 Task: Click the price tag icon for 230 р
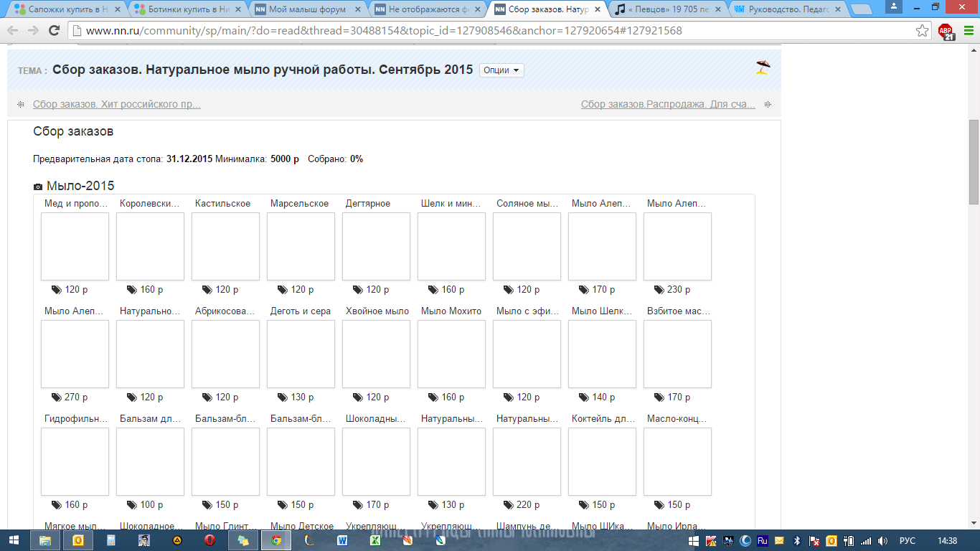point(659,290)
